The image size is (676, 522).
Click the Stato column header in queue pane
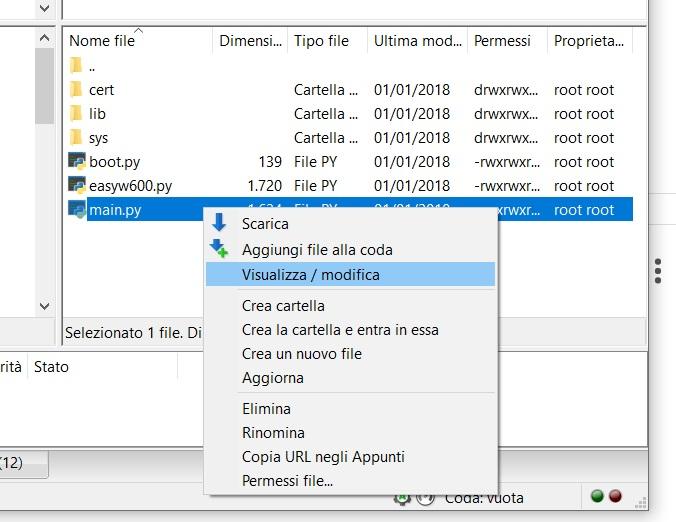[102, 367]
